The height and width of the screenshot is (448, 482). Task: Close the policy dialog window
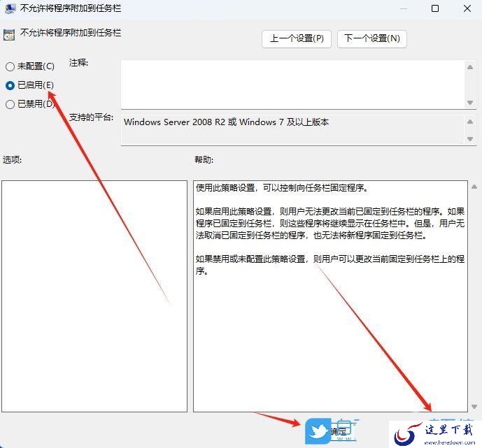(467, 8)
